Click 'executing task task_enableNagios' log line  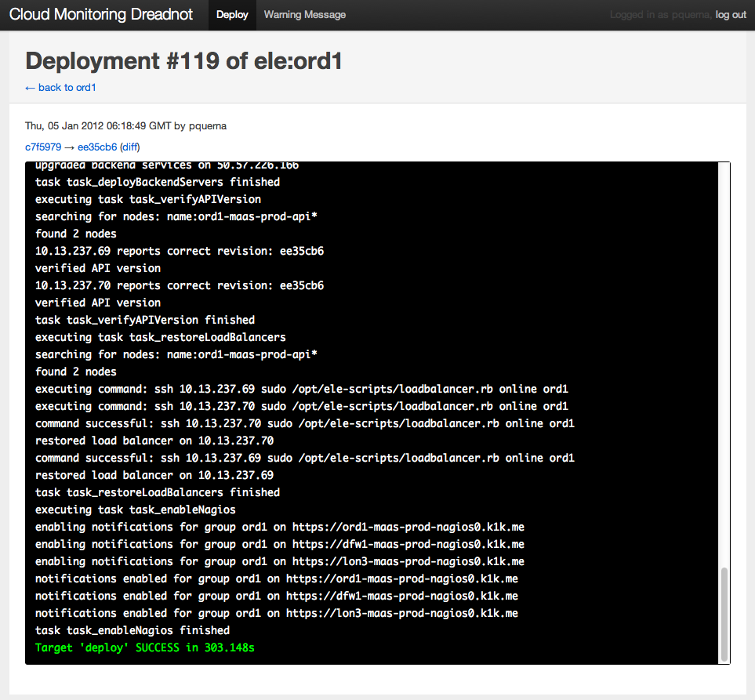(136, 510)
